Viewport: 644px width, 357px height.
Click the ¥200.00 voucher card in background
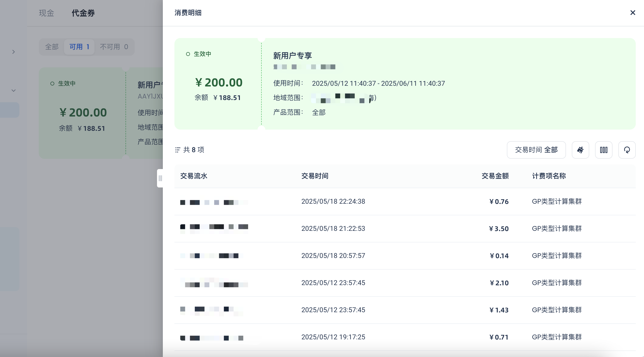pos(83,113)
